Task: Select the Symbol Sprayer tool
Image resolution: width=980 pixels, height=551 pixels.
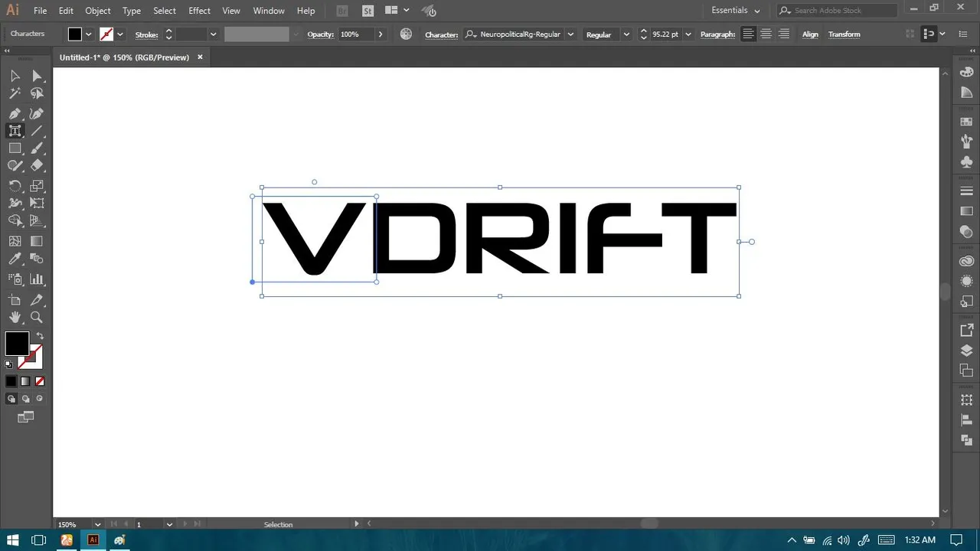Action: (x=15, y=279)
